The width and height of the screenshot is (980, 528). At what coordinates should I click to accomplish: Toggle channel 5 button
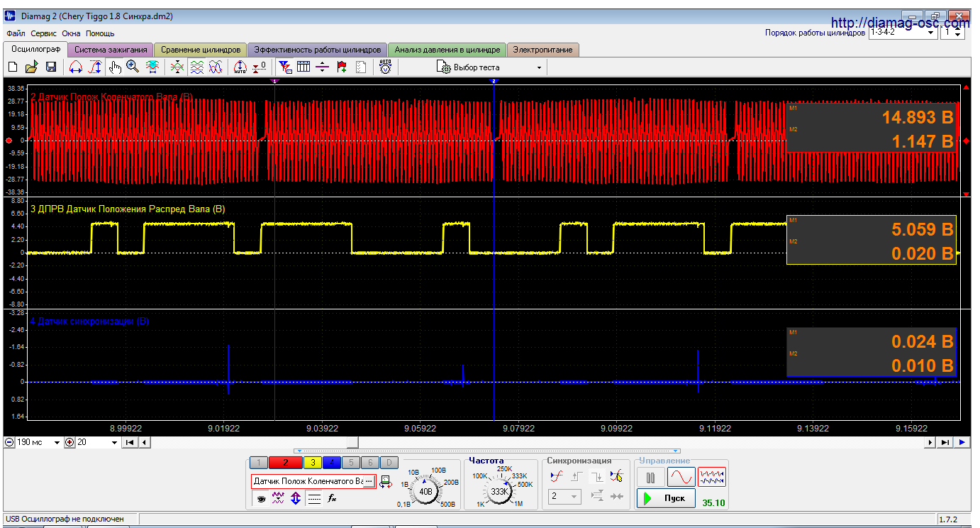coord(350,463)
